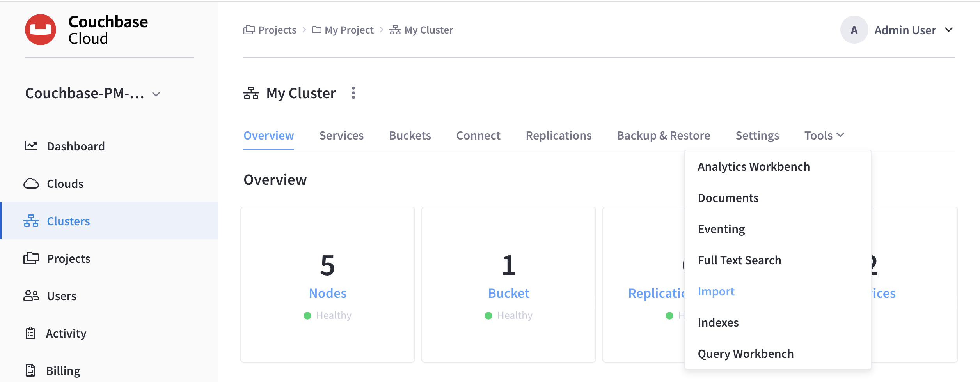
Task: Click the Admin User avatar circle
Action: [854, 30]
